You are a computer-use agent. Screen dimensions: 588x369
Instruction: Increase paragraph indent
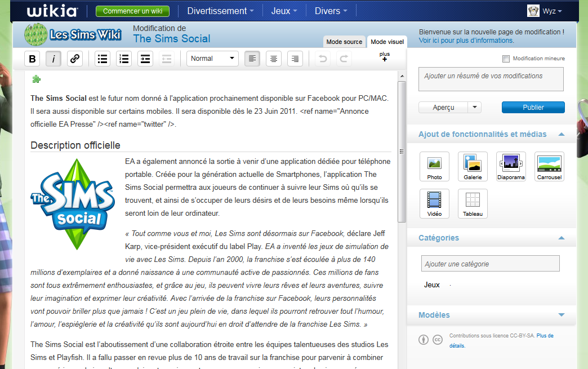click(x=145, y=59)
